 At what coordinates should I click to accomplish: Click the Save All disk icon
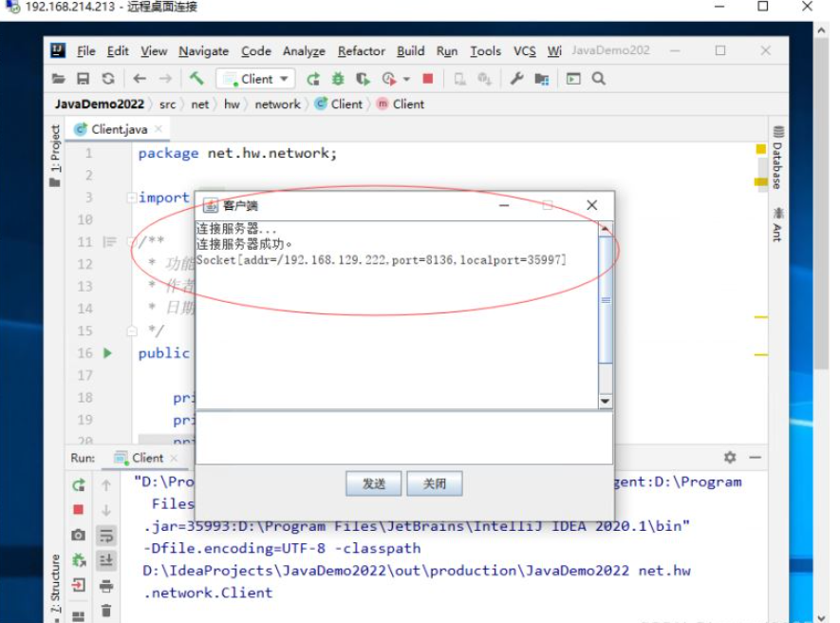[83, 79]
